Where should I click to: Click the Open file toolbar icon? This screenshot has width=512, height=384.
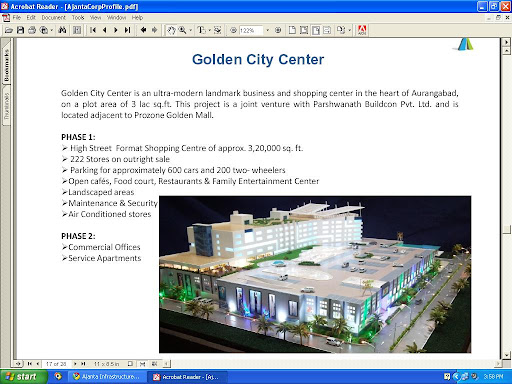click(x=9, y=30)
